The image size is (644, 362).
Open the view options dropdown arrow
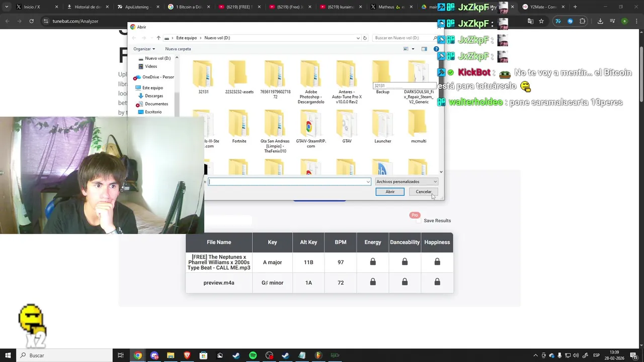pyautogui.click(x=413, y=49)
